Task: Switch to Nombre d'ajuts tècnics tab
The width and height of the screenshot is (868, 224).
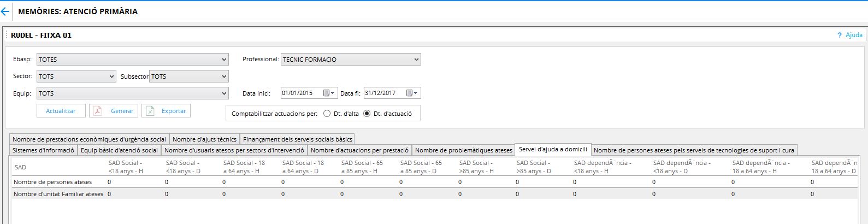Action: (x=204, y=139)
